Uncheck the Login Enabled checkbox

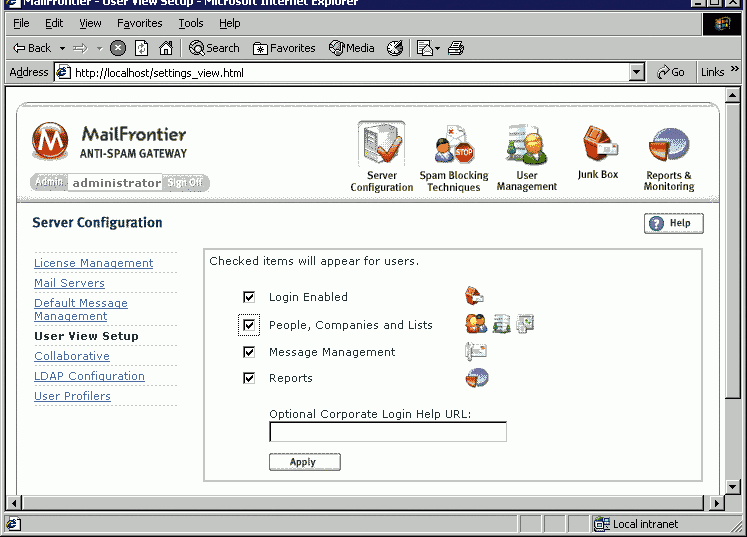(249, 297)
